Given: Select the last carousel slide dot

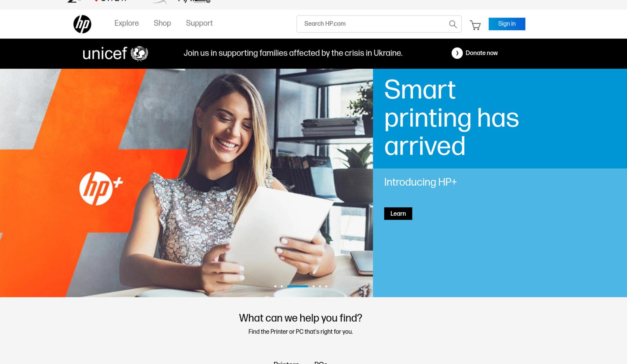Looking at the screenshot, I should pyautogui.click(x=326, y=286).
